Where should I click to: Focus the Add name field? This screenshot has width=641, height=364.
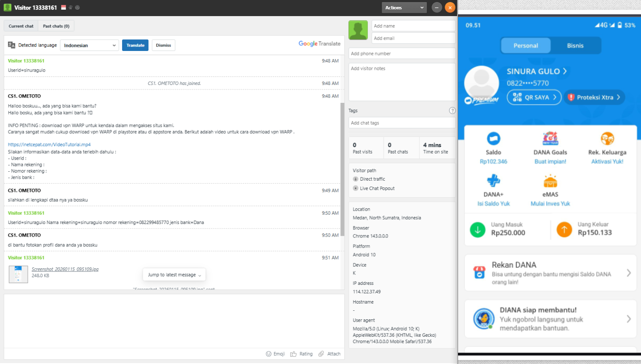pos(413,26)
